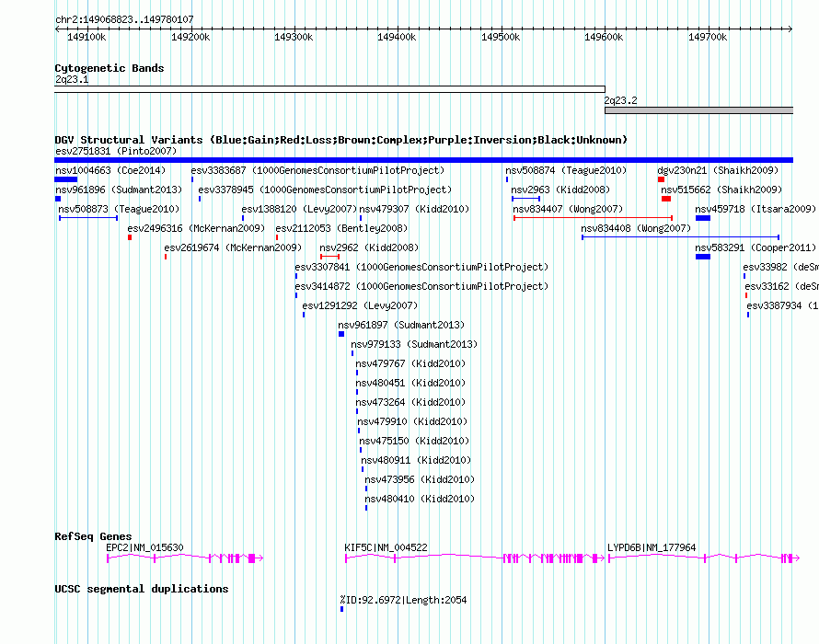819x644 pixels.
Task: Click nsv479307 (Kidd2010) variant
Action: coord(414,209)
